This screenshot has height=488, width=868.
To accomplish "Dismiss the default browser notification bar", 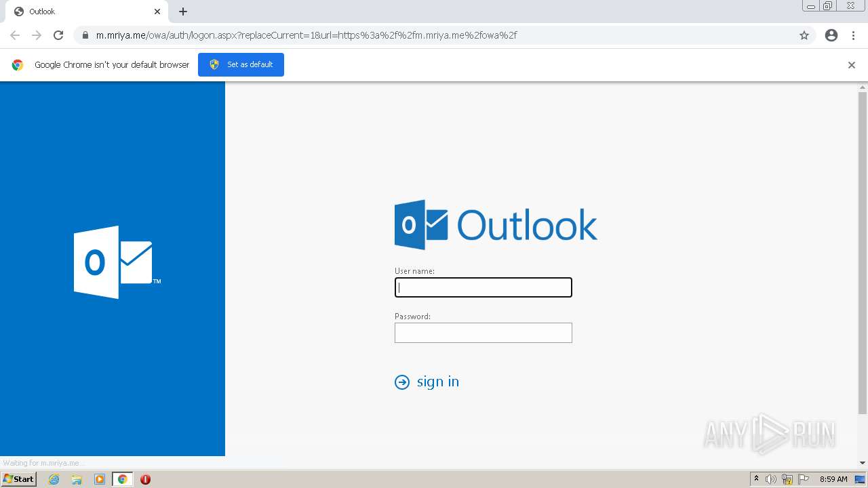I will point(852,65).
